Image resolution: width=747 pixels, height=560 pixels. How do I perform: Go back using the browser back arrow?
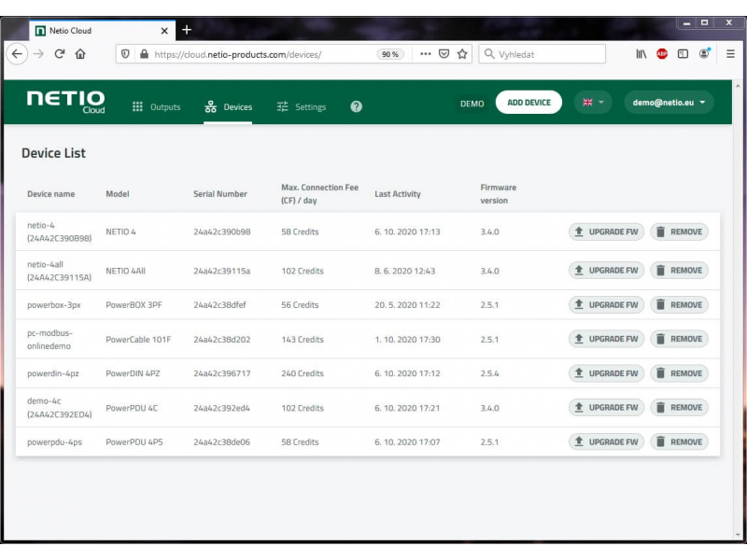pyautogui.click(x=17, y=54)
